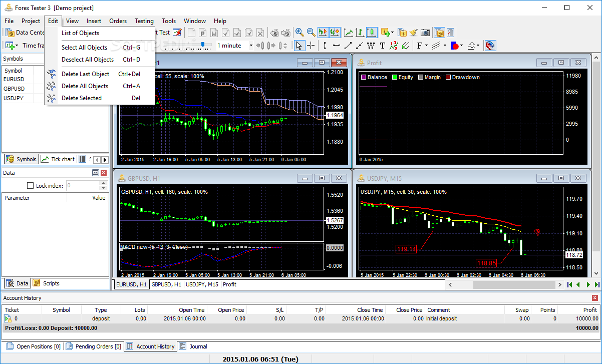This screenshot has width=602, height=364.
Task: Open the new chart dropdown arrow
Action: coord(16,46)
